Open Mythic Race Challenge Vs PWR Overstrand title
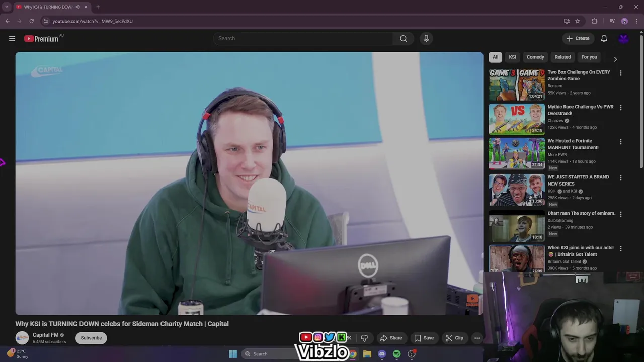The height and width of the screenshot is (362, 644). pyautogui.click(x=580, y=110)
